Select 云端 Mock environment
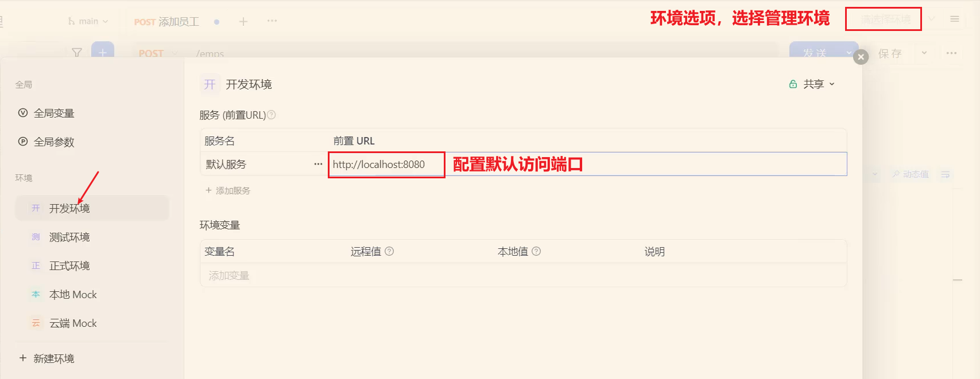980x379 pixels. [x=73, y=323]
